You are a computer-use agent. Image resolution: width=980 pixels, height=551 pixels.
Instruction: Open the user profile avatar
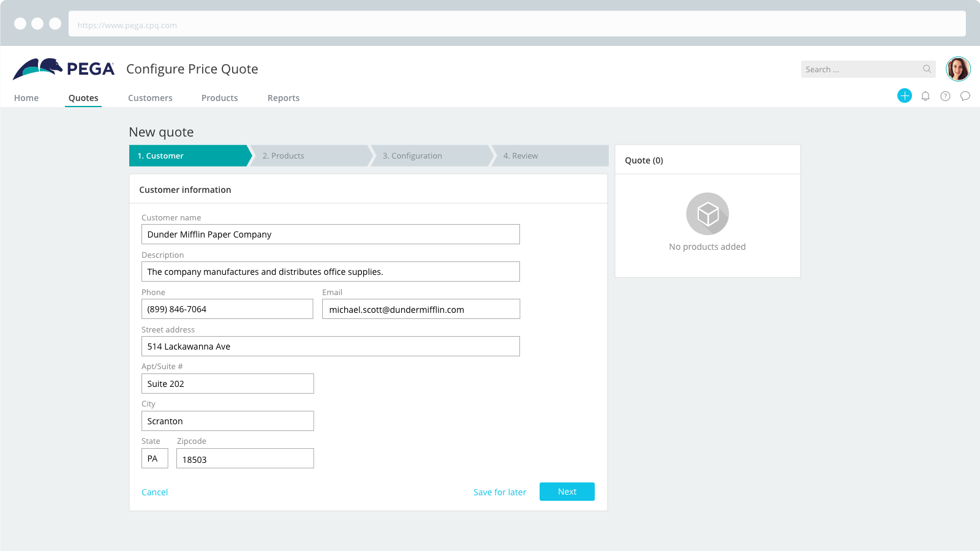[x=958, y=69]
